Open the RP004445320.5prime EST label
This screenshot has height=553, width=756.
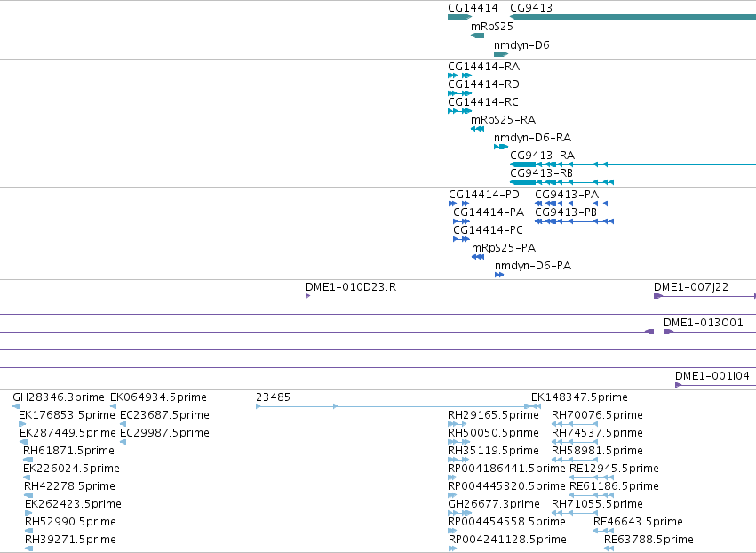click(506, 487)
